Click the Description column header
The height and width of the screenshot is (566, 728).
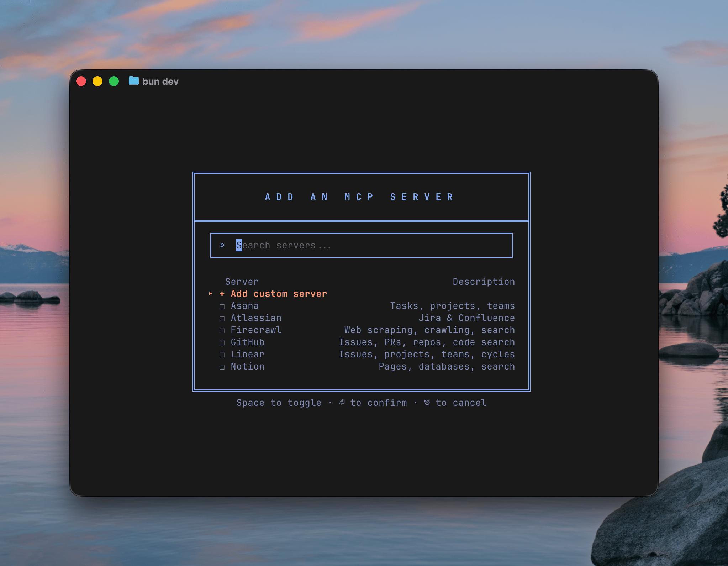(x=484, y=282)
